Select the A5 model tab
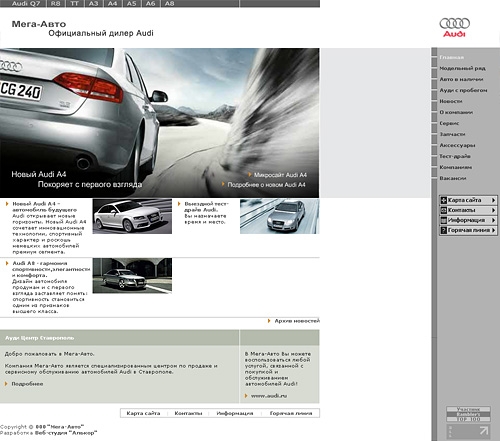 pos(131,4)
